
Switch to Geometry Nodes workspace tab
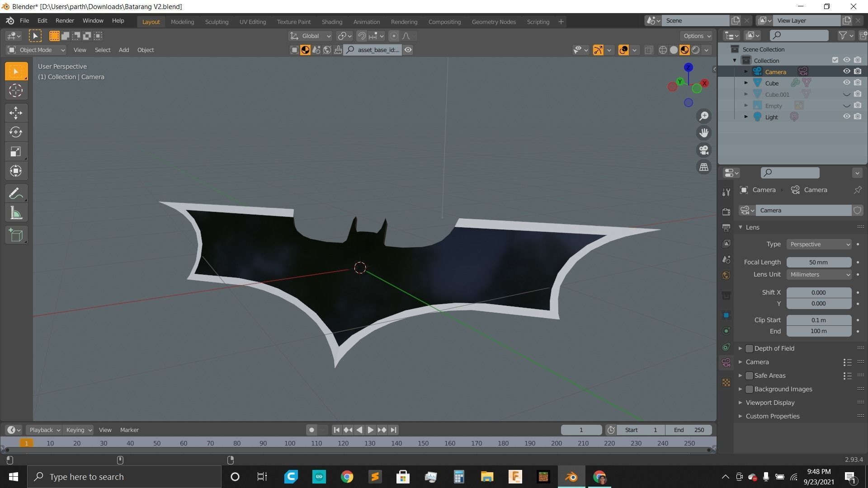494,22
